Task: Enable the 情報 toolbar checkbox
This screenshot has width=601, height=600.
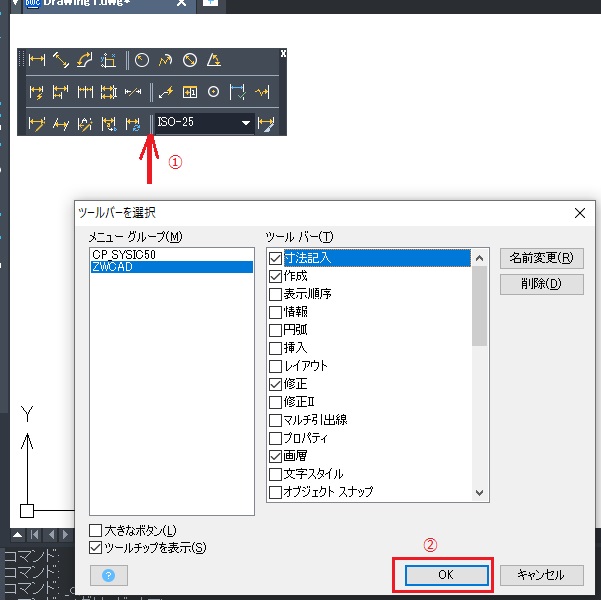Action: coord(275,312)
